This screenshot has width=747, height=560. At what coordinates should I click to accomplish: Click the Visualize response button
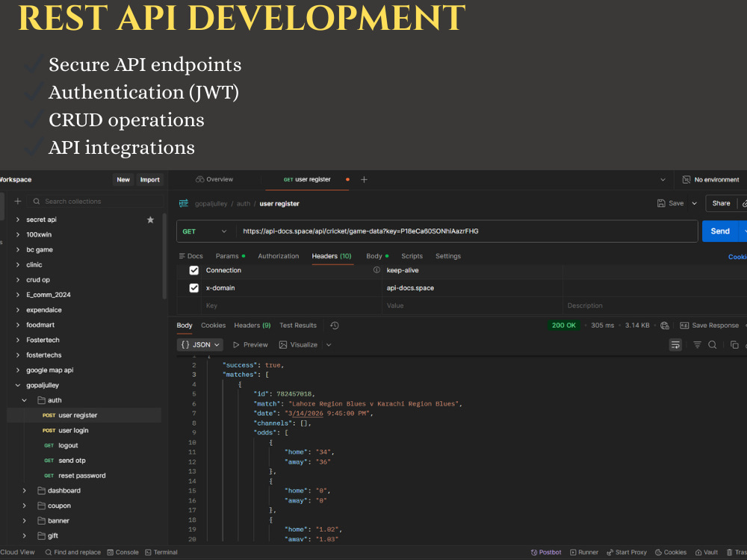pos(298,345)
